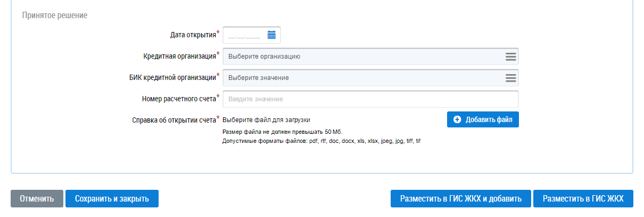Click the plus icon on Добавить файл
This screenshot has width=644, height=217.
pyautogui.click(x=457, y=120)
